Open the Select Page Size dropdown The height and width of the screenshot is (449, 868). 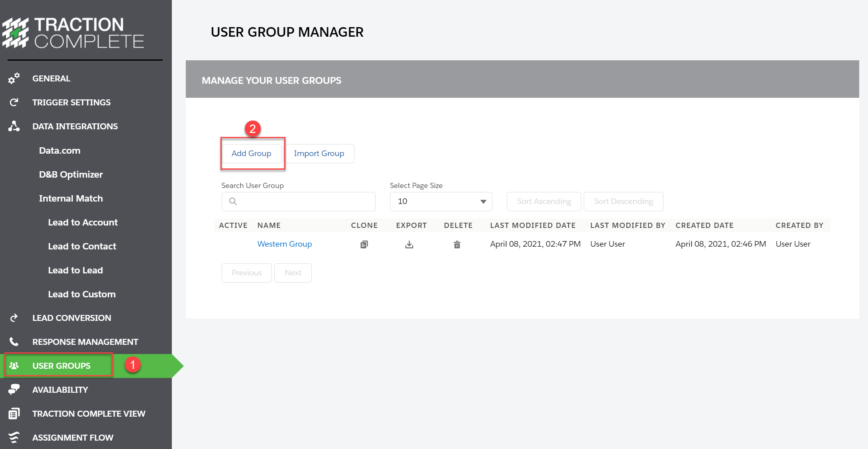coord(441,201)
